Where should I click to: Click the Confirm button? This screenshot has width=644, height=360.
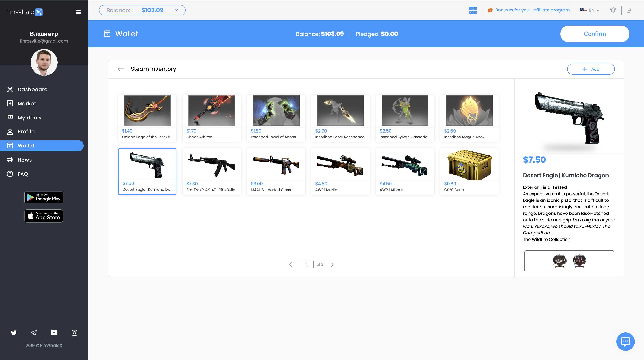[595, 34]
